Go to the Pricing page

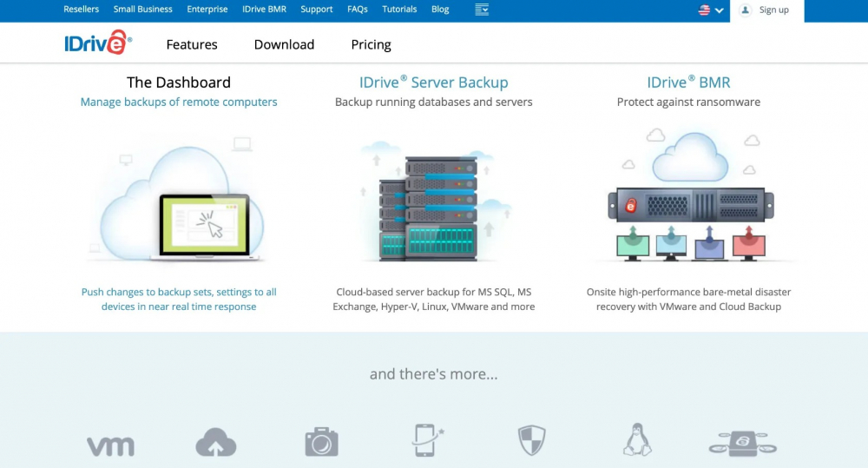371,44
